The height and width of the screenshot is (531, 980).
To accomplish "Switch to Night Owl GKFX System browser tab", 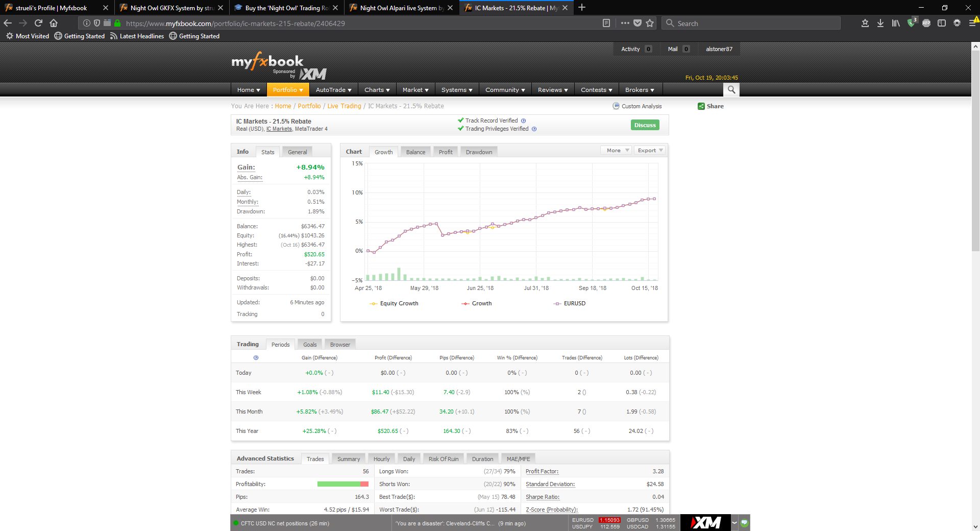I will [171, 8].
